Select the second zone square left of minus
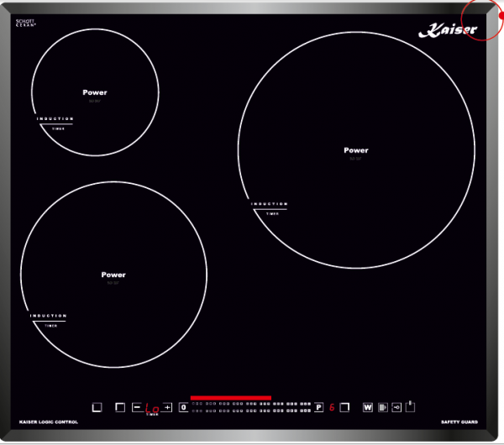This screenshot has width=504, height=445. (x=119, y=407)
